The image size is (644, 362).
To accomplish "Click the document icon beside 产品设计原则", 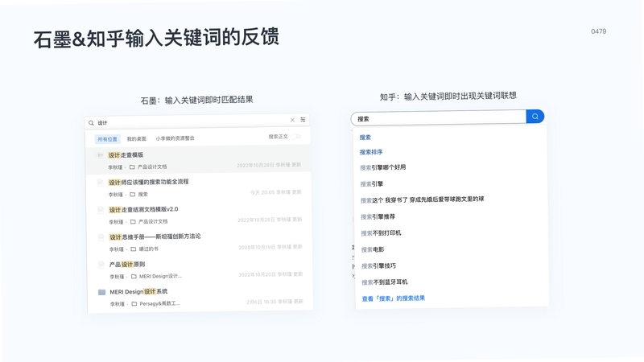I will pos(101,265).
